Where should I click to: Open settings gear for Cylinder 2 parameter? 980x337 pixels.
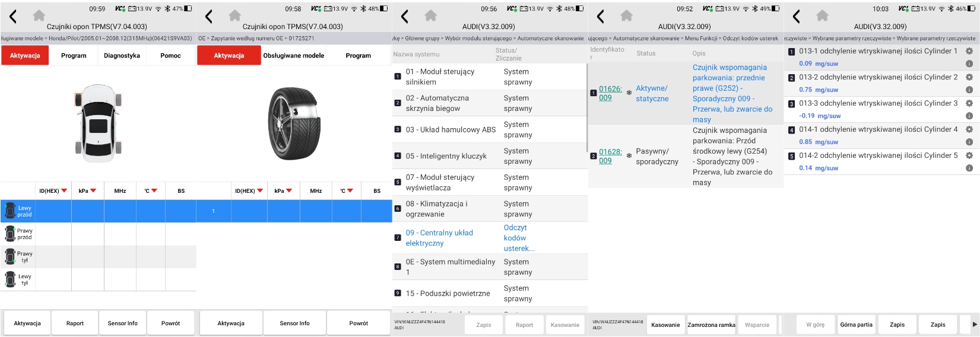969,77
